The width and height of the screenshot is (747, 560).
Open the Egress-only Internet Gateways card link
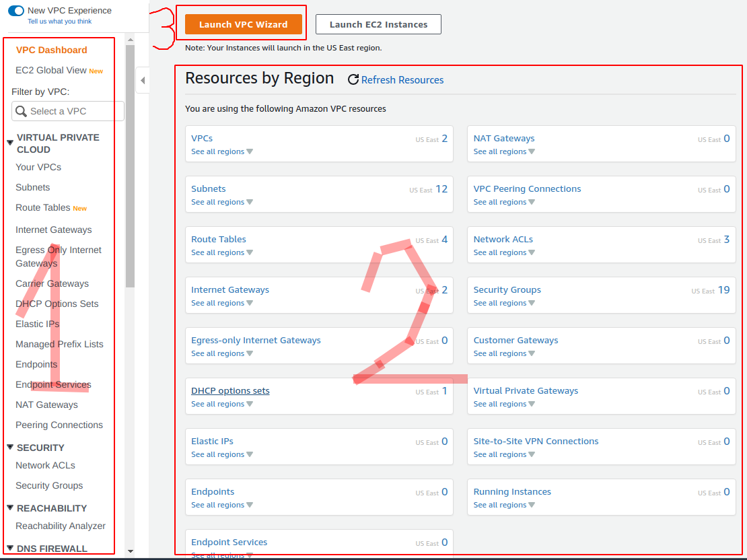[256, 341]
